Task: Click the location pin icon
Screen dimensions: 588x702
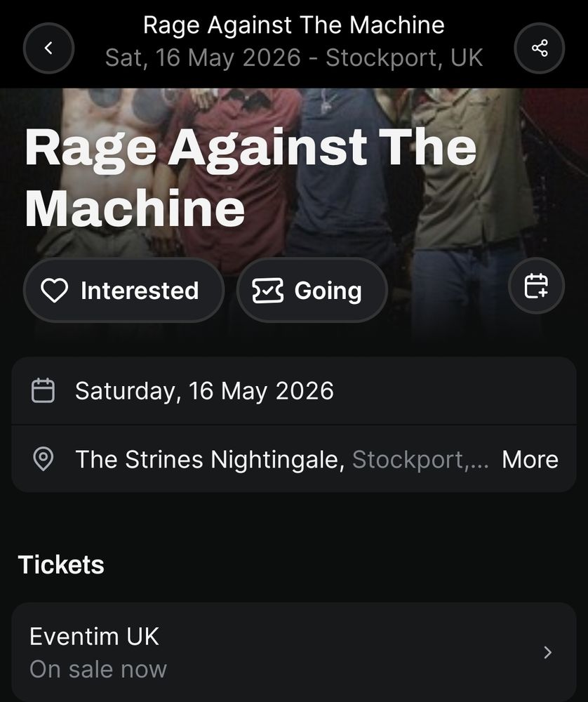Action: coord(43,459)
